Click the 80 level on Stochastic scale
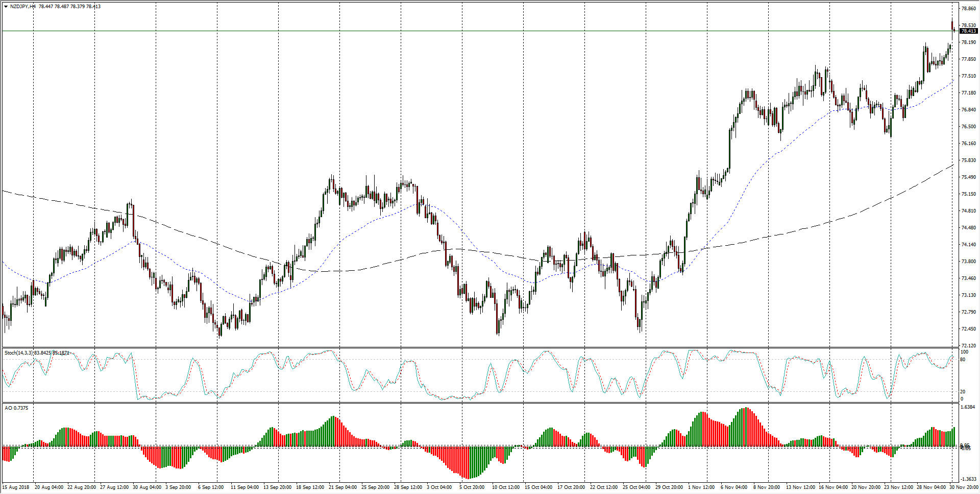This screenshot has width=980, height=494. (x=963, y=360)
